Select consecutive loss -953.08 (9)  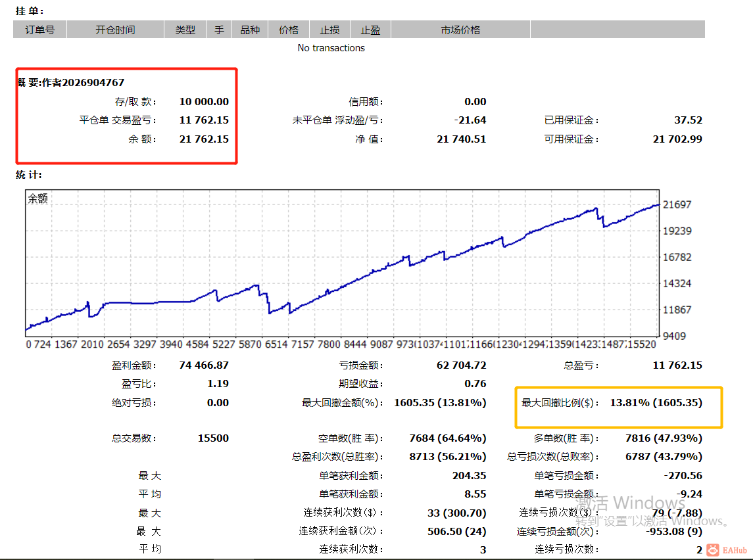point(674,532)
